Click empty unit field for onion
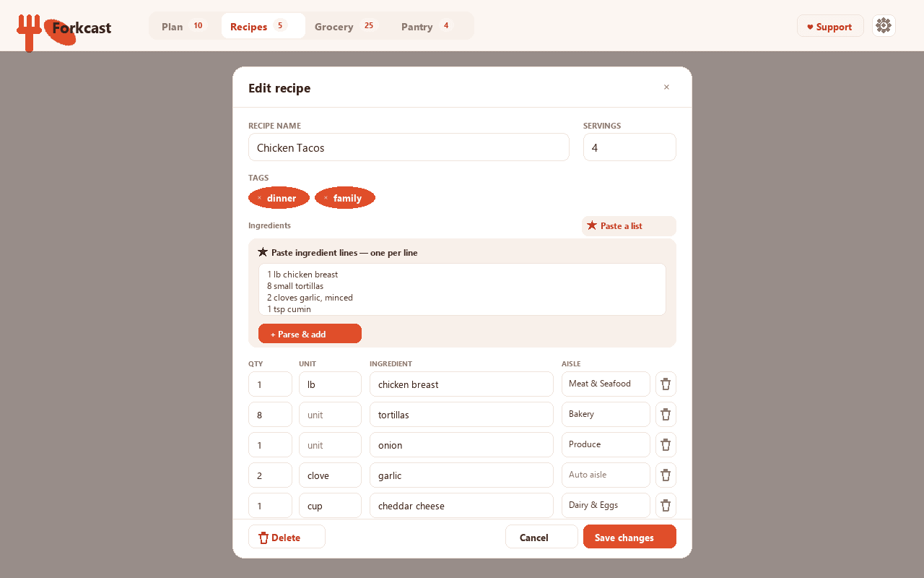The height and width of the screenshot is (578, 924). click(x=330, y=444)
